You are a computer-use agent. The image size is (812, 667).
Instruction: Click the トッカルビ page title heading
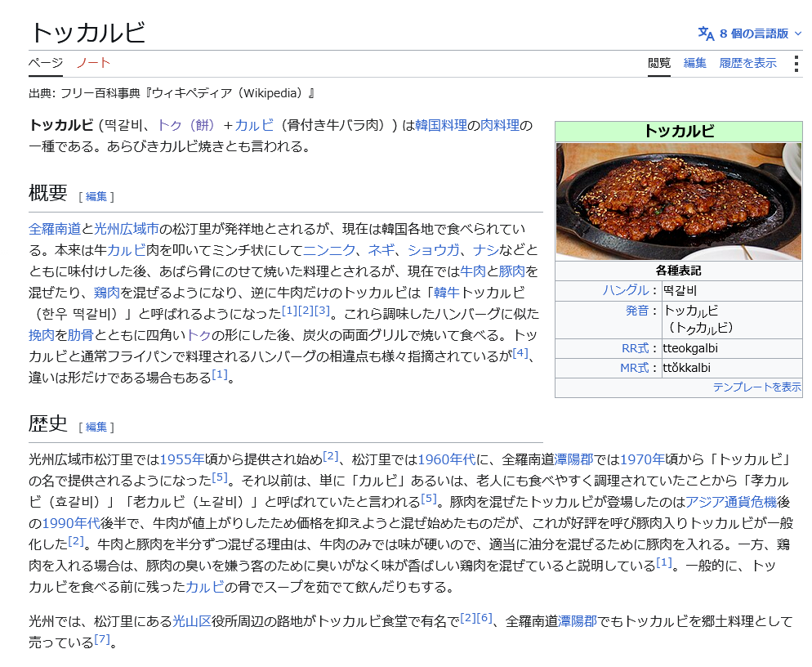pos(87,32)
